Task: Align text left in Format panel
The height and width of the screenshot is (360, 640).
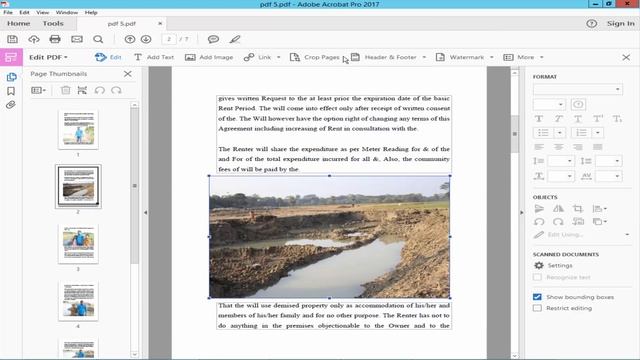Action: [x=539, y=147]
